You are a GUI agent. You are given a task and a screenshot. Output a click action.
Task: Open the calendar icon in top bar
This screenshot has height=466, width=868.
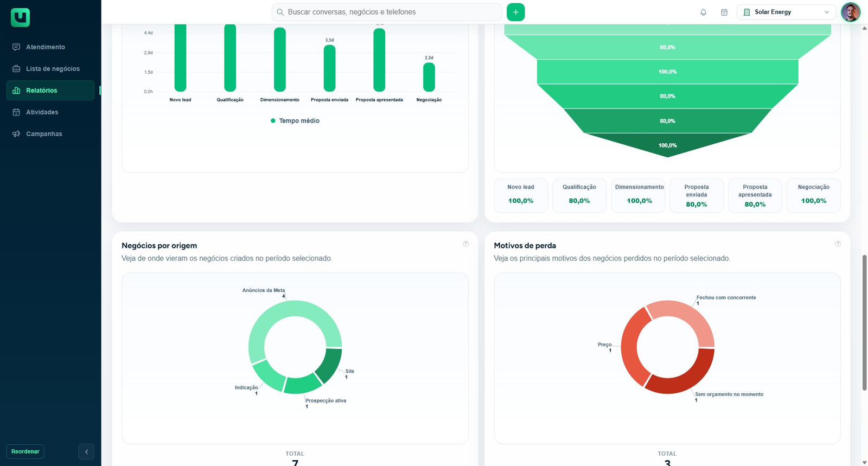724,12
